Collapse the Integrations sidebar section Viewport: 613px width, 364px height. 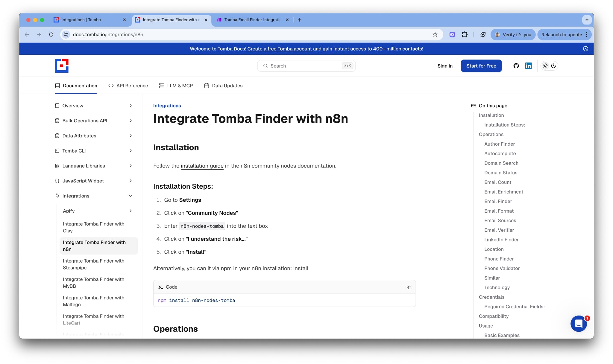point(131,196)
